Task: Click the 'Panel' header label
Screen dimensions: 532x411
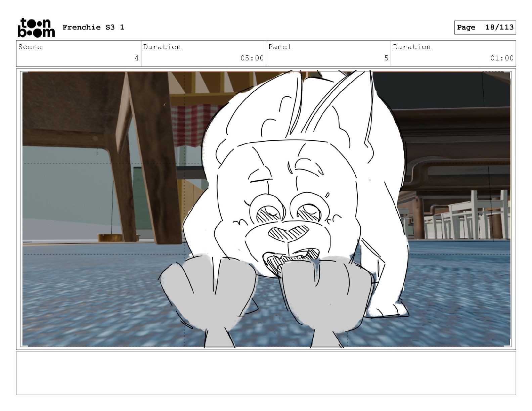Action: (x=279, y=47)
